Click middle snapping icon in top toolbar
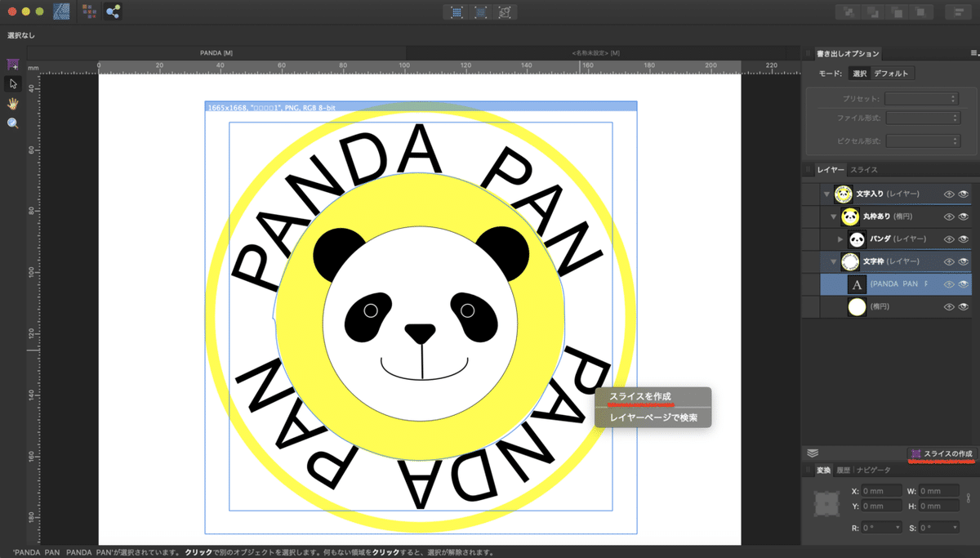 [481, 12]
